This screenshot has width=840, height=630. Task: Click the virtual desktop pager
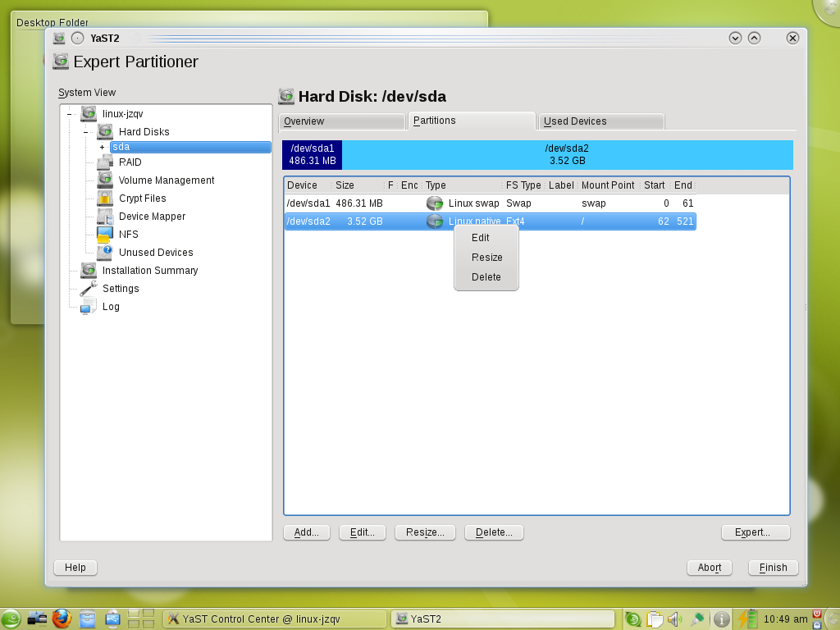click(x=141, y=619)
